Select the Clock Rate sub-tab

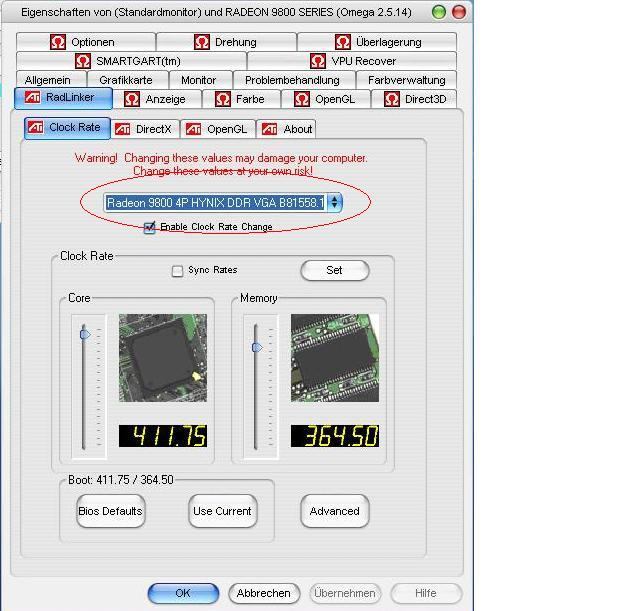pos(67,128)
